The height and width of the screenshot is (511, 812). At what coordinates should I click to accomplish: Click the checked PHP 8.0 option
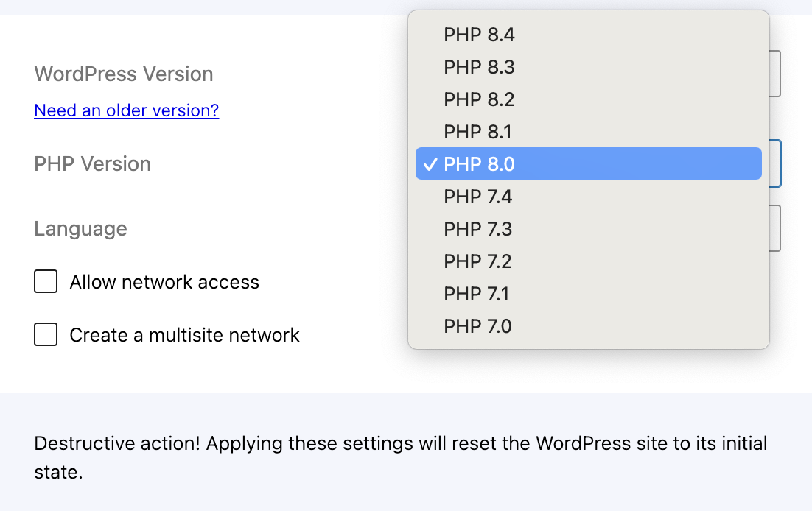(x=588, y=163)
